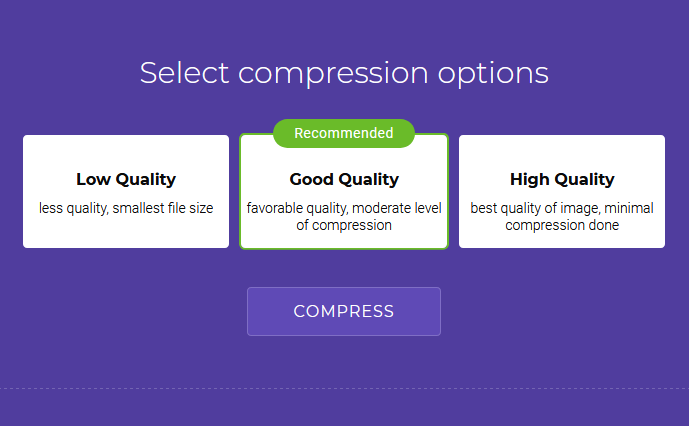Click the 'Low Quality' bold title
The height and width of the screenshot is (426, 689).
tap(126, 179)
